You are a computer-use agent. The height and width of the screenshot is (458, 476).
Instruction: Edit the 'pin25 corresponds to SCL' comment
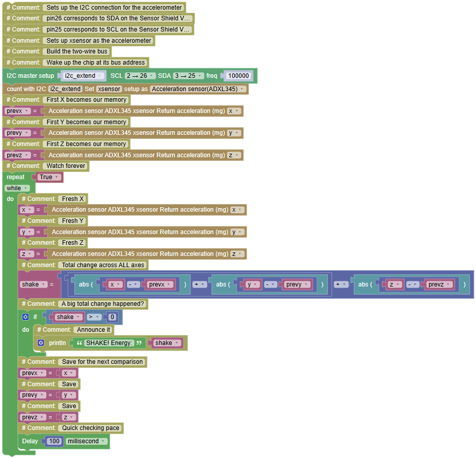pyautogui.click(x=118, y=30)
